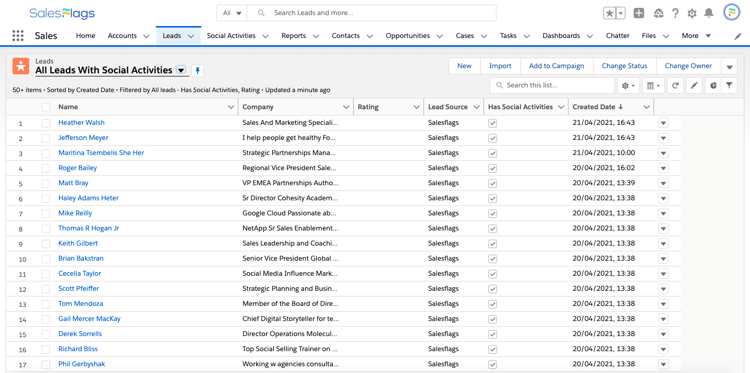Pin this list view with pin icon
The width and height of the screenshot is (750, 373).
point(198,71)
